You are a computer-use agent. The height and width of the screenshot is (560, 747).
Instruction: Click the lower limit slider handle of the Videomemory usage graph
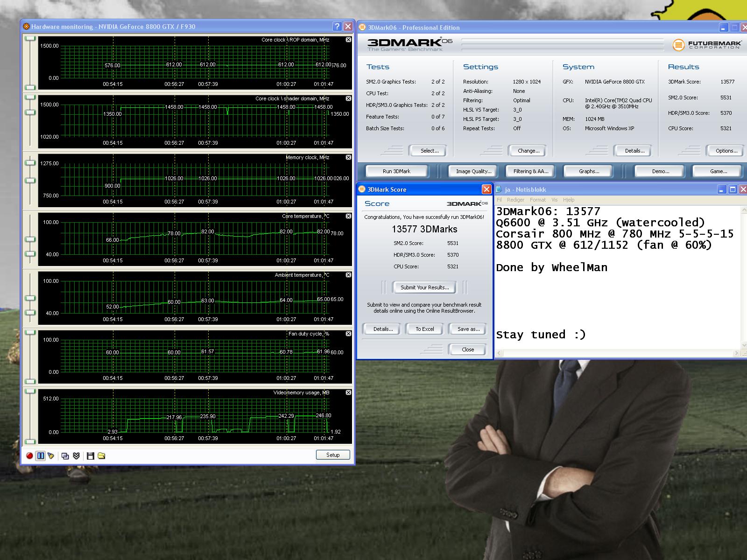(30, 441)
